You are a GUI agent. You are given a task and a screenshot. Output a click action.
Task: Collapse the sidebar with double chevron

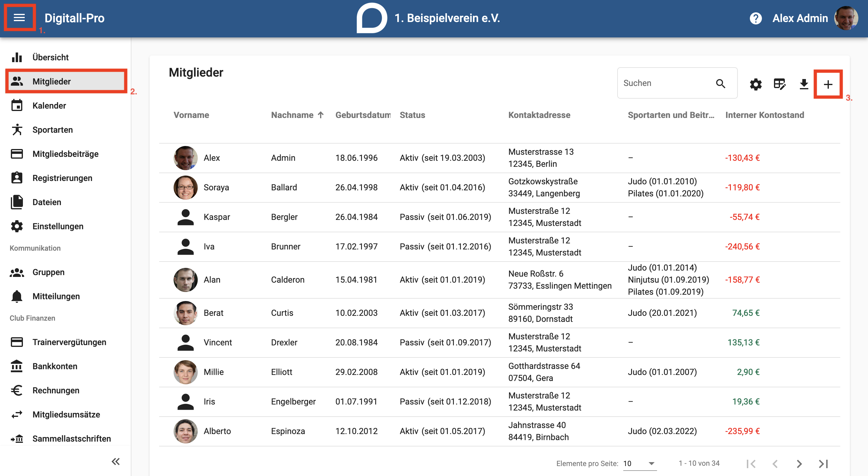coord(115,461)
